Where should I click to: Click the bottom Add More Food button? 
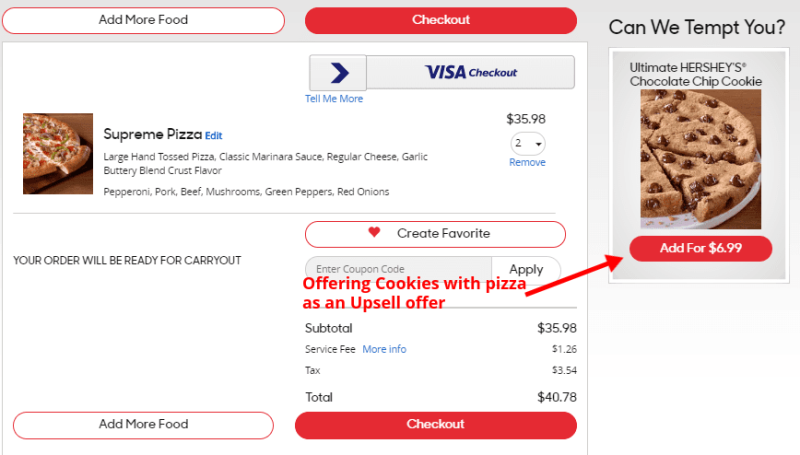tap(143, 425)
